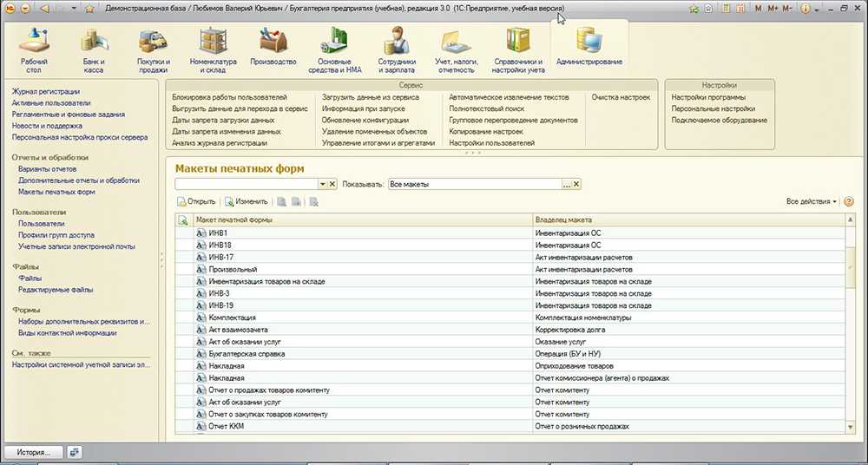868x465 pixels.
Task: Go to Покупки и продажи section
Action: [153, 42]
